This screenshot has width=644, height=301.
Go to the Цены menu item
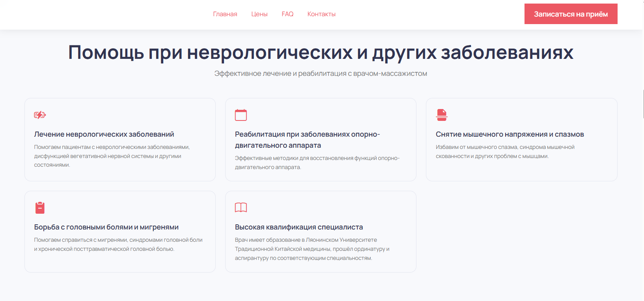click(x=259, y=14)
